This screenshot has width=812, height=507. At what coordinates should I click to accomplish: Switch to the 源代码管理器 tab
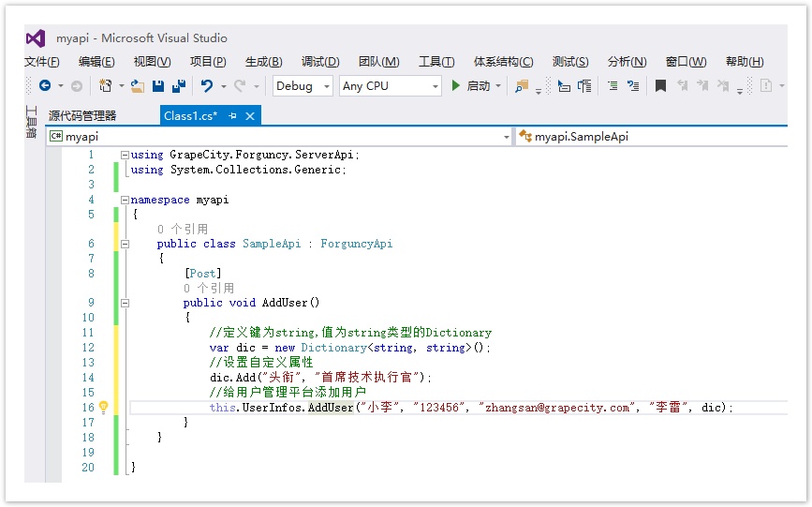pos(82,115)
